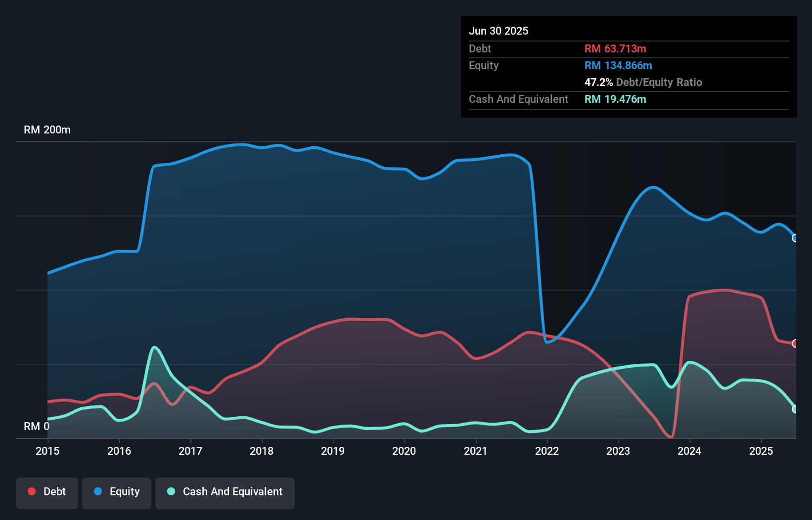Click the blue Equity value in the tooltip

click(x=618, y=65)
